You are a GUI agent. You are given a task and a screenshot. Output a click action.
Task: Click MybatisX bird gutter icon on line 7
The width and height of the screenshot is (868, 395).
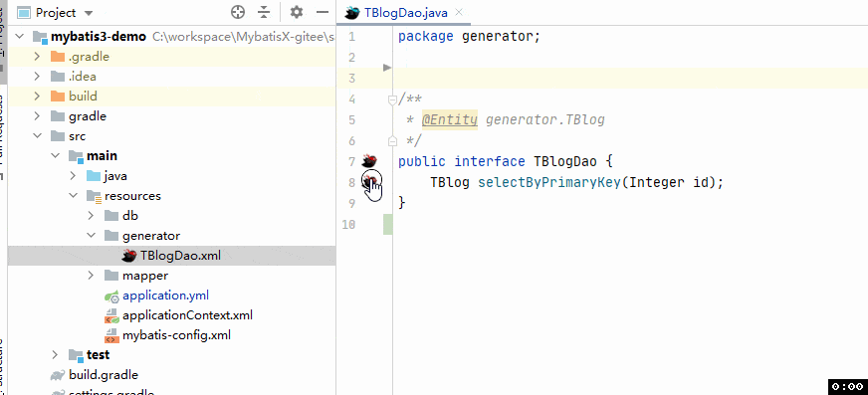point(369,161)
